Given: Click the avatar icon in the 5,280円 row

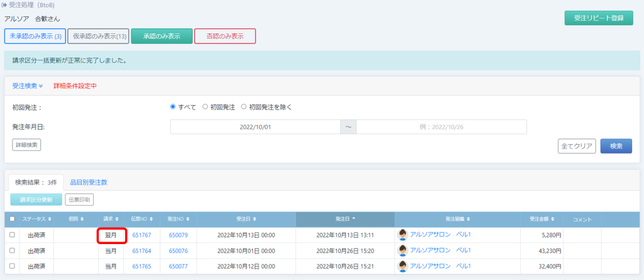Looking at the screenshot, I should coord(402,235).
